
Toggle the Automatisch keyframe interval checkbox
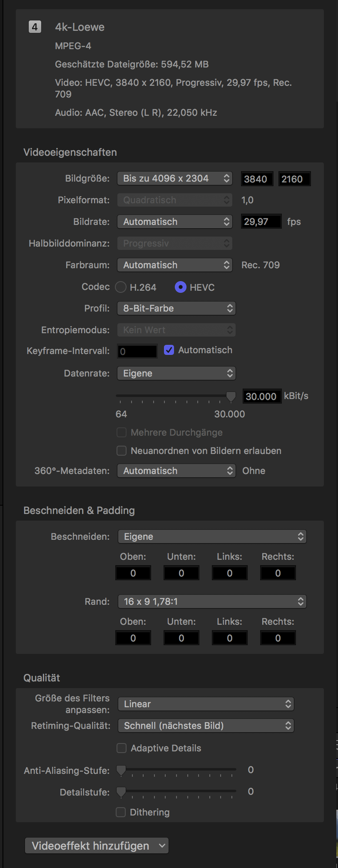169,350
